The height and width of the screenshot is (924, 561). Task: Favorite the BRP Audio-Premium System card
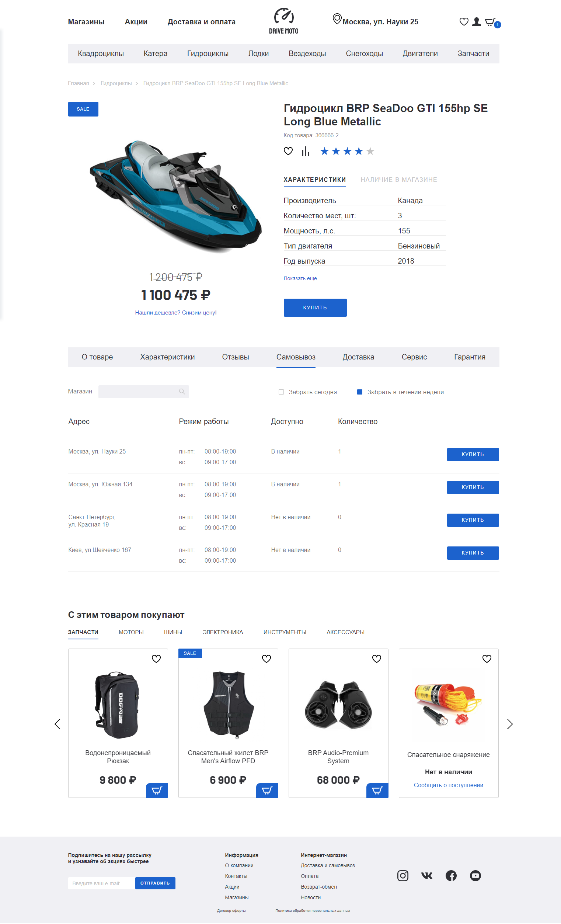coord(376,659)
